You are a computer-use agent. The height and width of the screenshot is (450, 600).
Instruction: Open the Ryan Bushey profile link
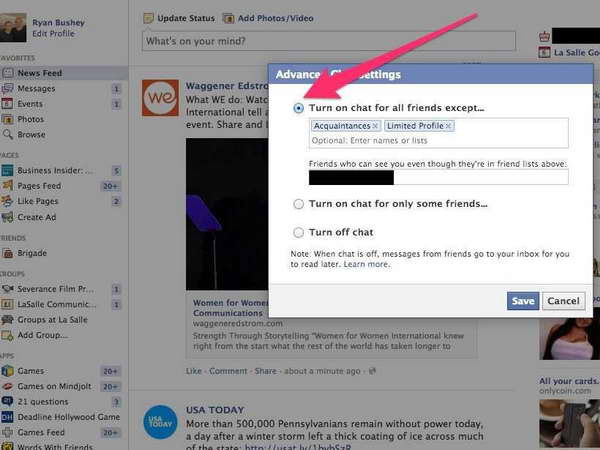[59, 23]
